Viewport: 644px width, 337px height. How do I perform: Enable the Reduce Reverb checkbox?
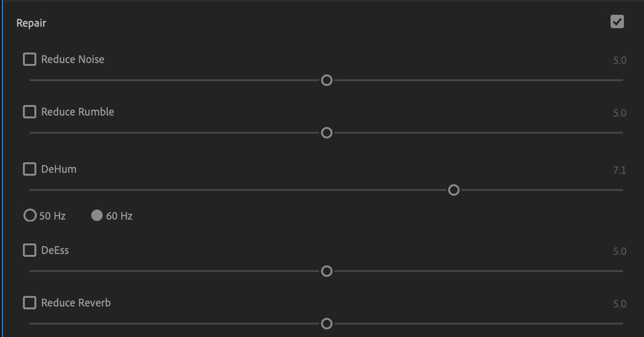coord(30,303)
